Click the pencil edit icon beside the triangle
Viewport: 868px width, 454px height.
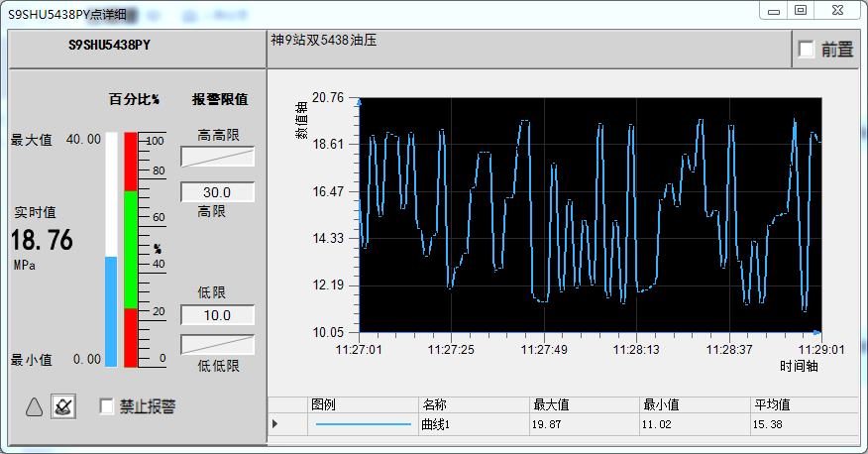[x=62, y=406]
